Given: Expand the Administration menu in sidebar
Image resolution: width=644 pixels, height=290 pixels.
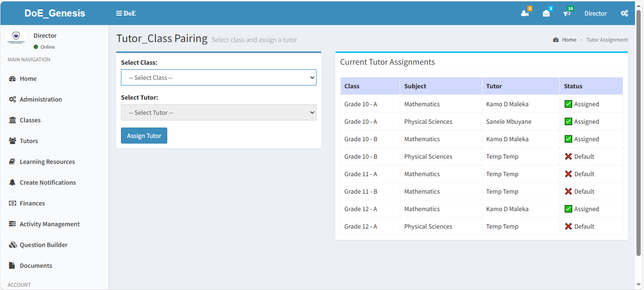Looking at the screenshot, I should click(41, 99).
